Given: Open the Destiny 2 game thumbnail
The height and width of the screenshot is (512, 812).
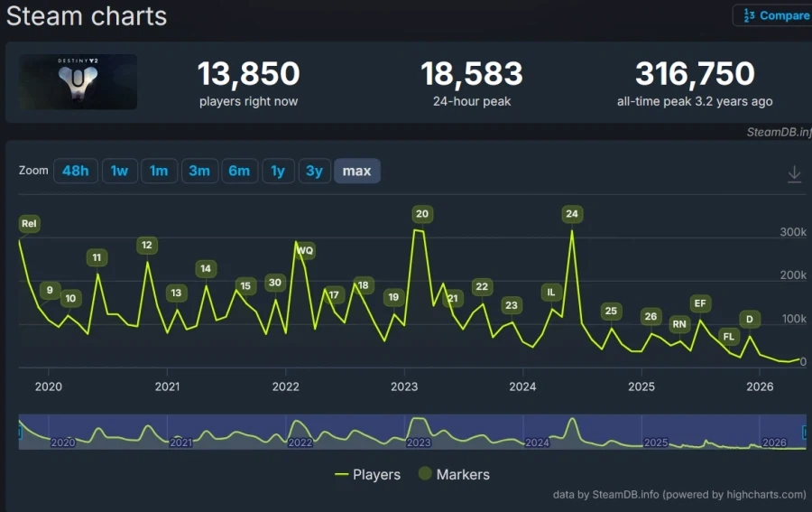Looking at the screenshot, I should coord(78,81).
